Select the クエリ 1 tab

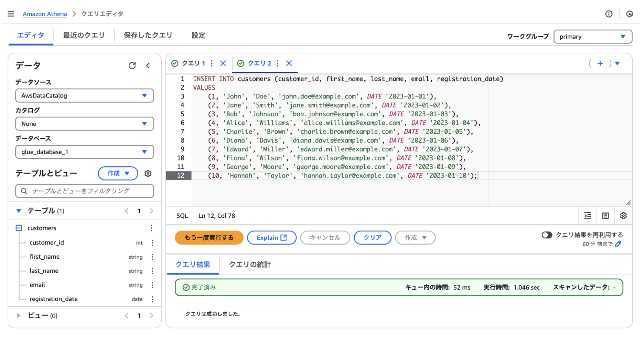(193, 63)
